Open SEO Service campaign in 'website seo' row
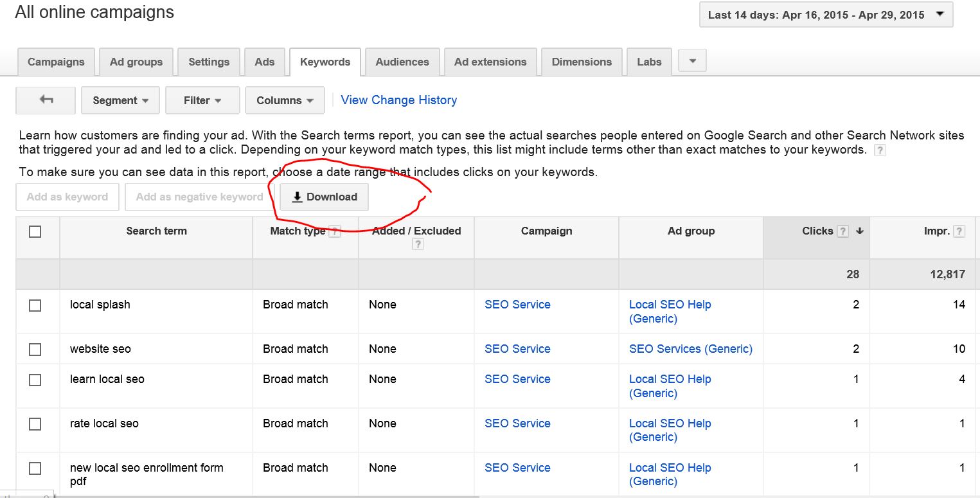The image size is (980, 498). point(517,349)
